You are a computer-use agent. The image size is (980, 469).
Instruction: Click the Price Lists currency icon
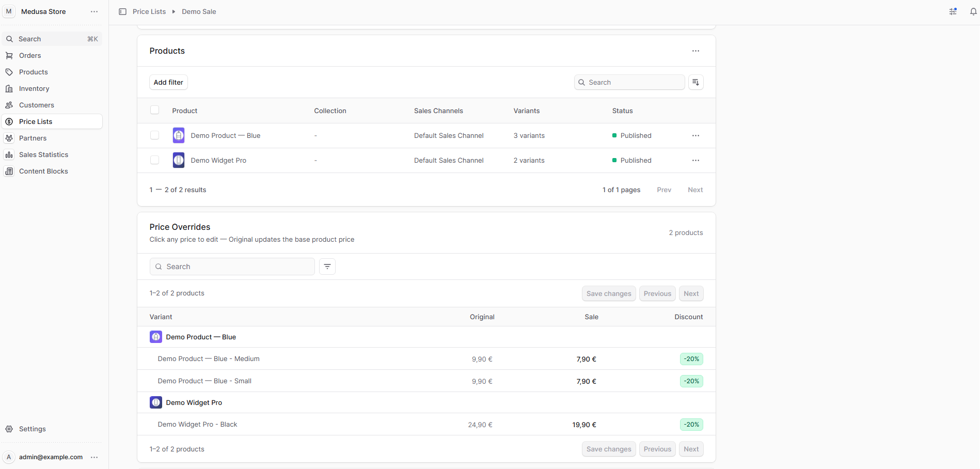tap(9, 121)
